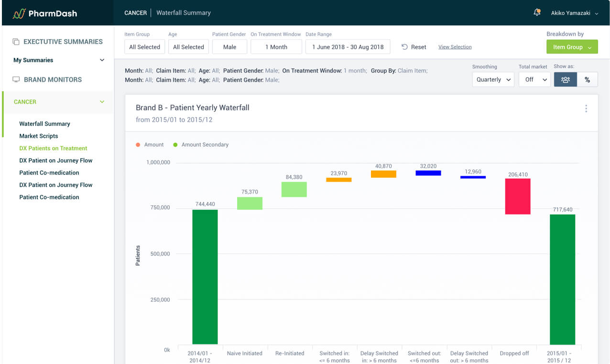
Task: Click the 75,370 value label
Action: pyautogui.click(x=250, y=192)
